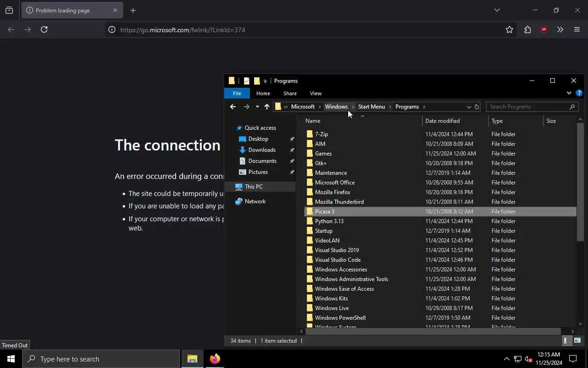Expand the chevron after Windows breadcrumb

353,107
